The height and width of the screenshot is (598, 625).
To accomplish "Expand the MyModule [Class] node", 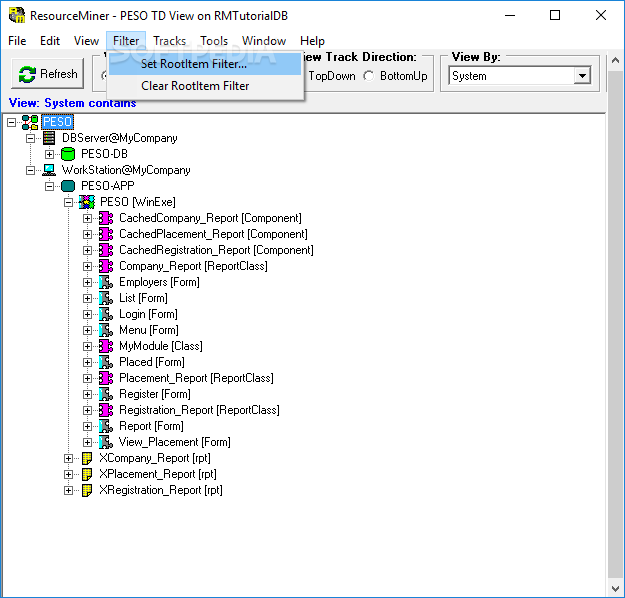I will [87, 346].
